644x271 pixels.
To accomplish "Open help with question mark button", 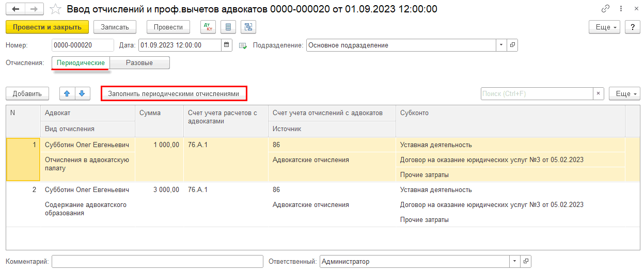I will 632,27.
